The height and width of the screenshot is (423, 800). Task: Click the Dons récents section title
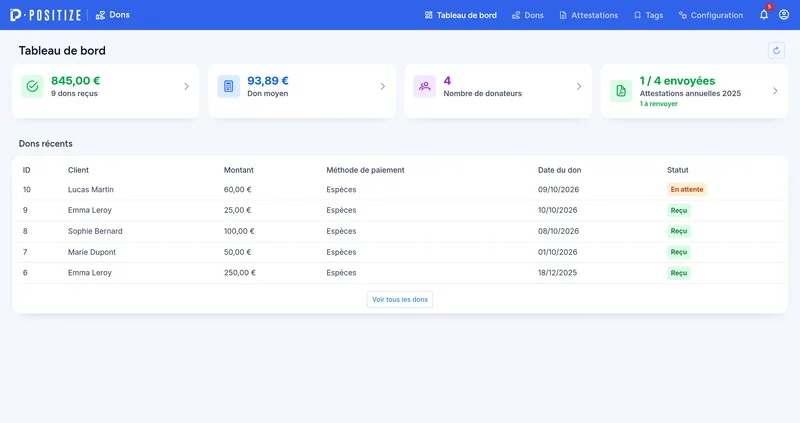45,144
